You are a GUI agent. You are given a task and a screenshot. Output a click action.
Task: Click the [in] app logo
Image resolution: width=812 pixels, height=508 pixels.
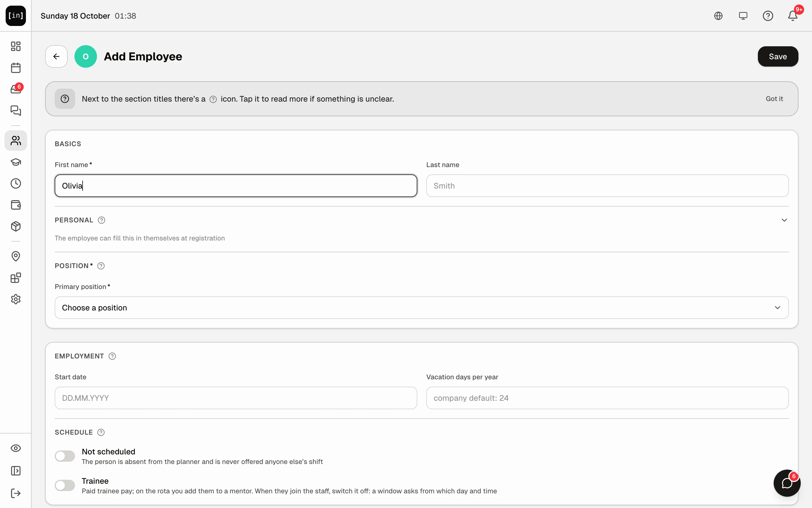tap(16, 16)
